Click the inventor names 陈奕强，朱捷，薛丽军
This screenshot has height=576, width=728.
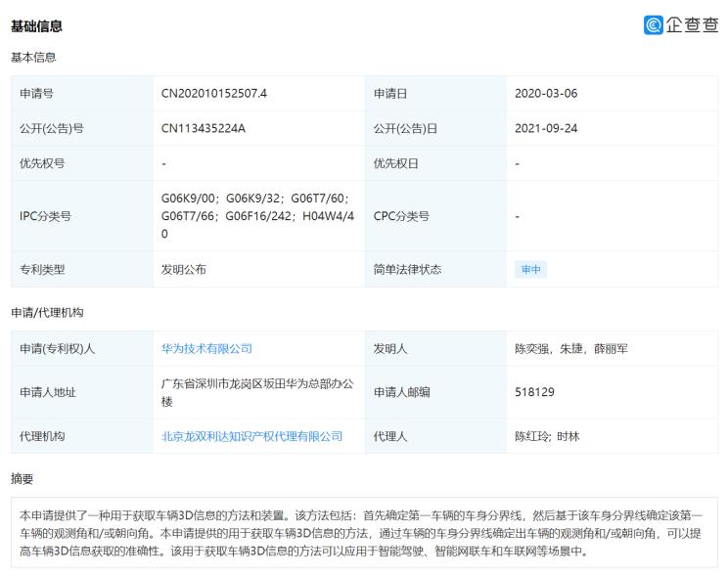(x=571, y=348)
